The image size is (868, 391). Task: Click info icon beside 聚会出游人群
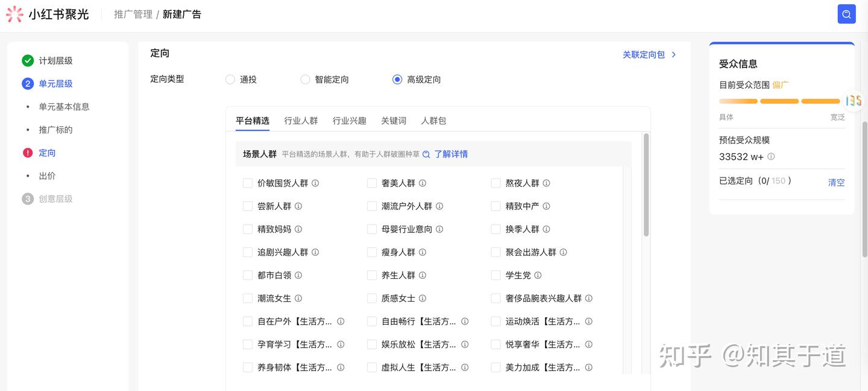tap(563, 252)
